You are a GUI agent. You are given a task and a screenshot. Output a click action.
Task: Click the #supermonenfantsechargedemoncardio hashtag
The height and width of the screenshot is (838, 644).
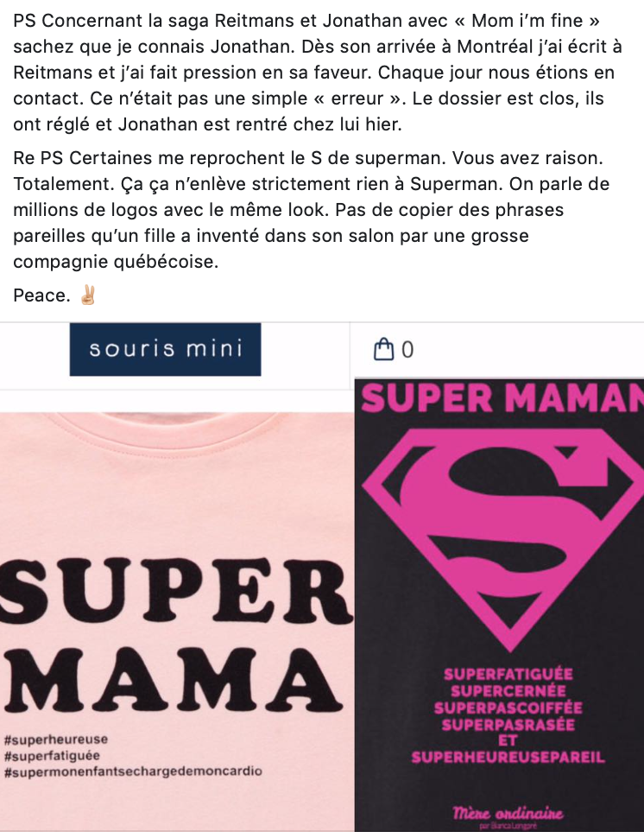pos(133,771)
